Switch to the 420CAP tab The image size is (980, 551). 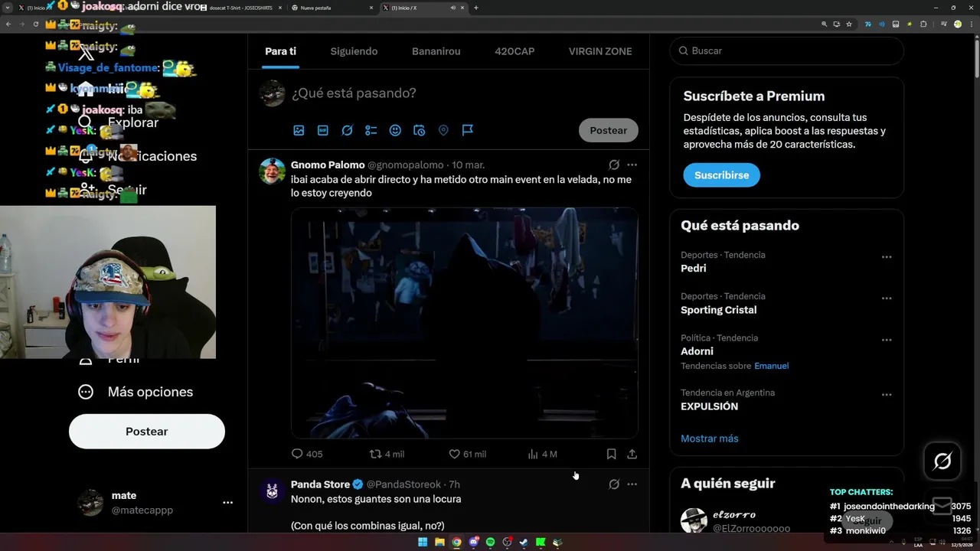pyautogui.click(x=514, y=51)
